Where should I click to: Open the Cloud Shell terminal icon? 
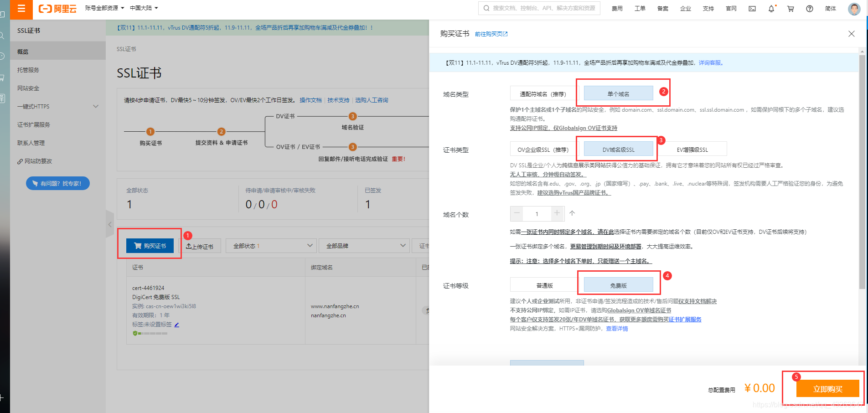pos(752,9)
